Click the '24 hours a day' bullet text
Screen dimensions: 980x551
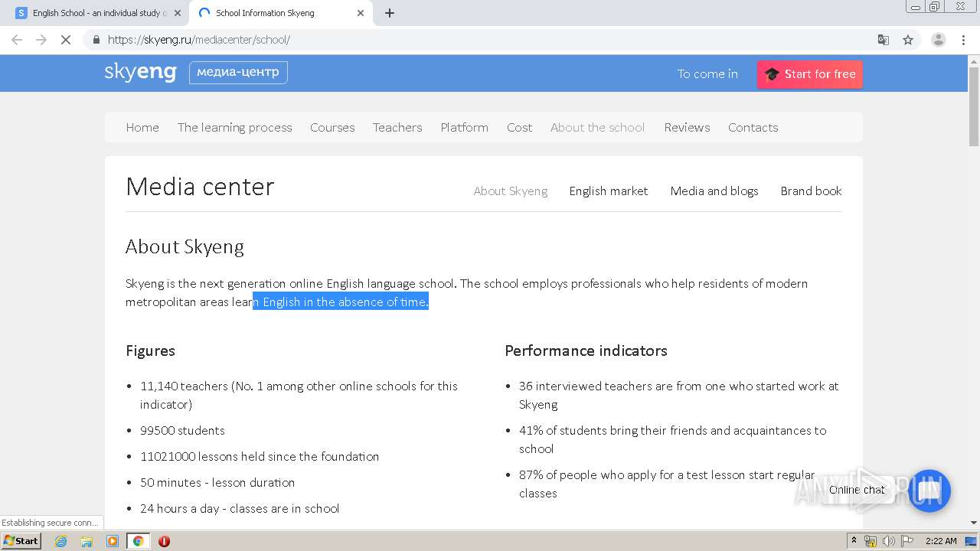[x=240, y=509]
